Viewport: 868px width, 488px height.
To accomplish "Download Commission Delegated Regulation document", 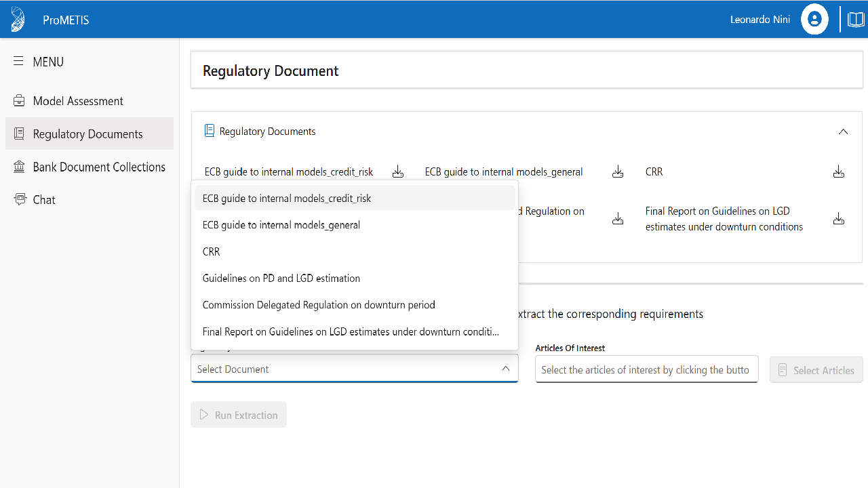I will click(618, 219).
